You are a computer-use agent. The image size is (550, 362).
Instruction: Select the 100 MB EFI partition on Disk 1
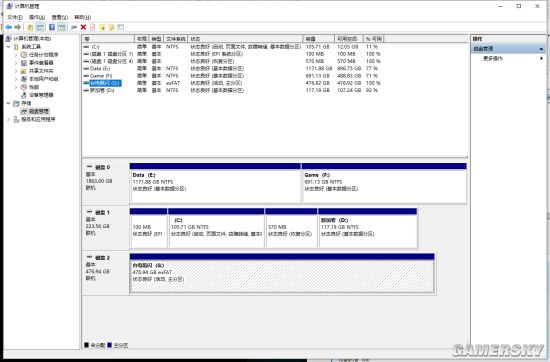pos(148,228)
